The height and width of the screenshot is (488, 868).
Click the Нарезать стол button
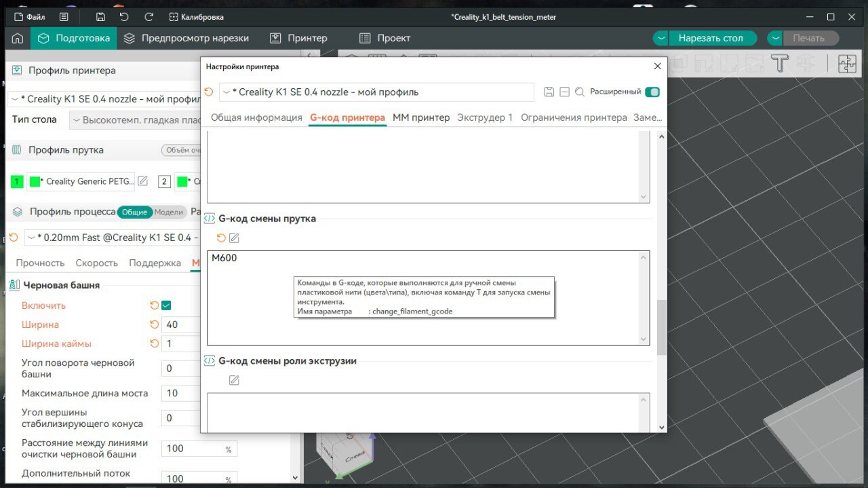(711, 38)
